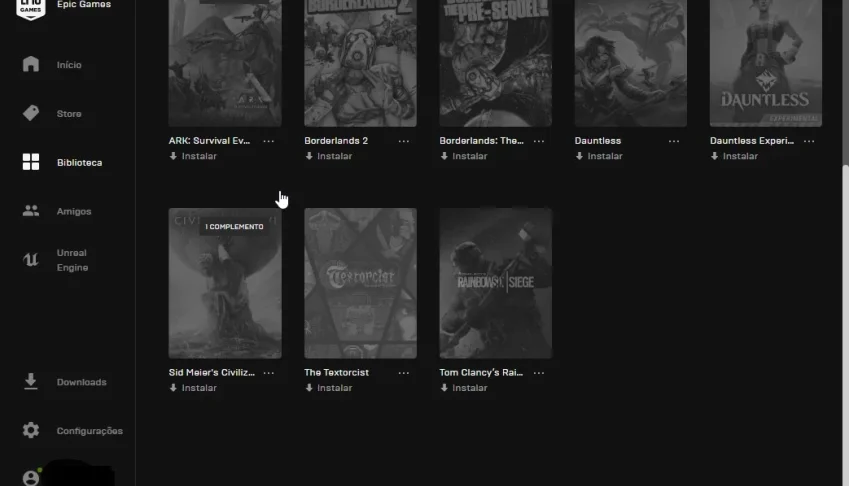Click the Borderlands 2 title text

coord(336,141)
